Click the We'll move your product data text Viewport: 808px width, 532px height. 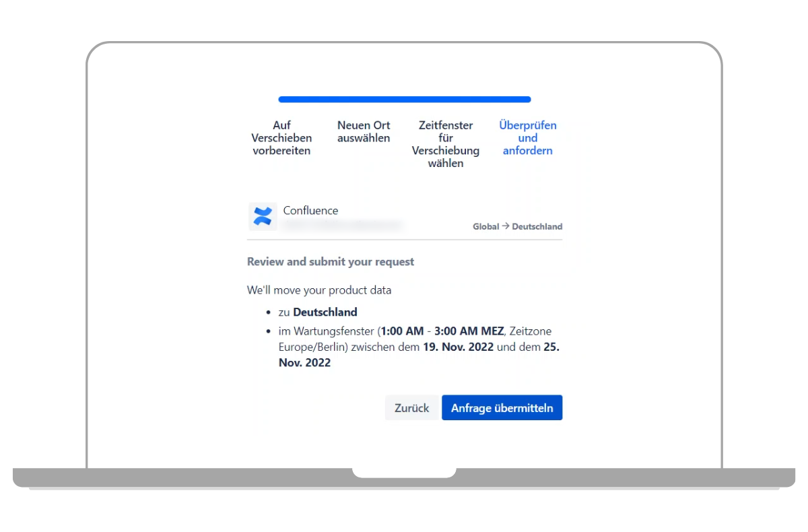(319, 290)
